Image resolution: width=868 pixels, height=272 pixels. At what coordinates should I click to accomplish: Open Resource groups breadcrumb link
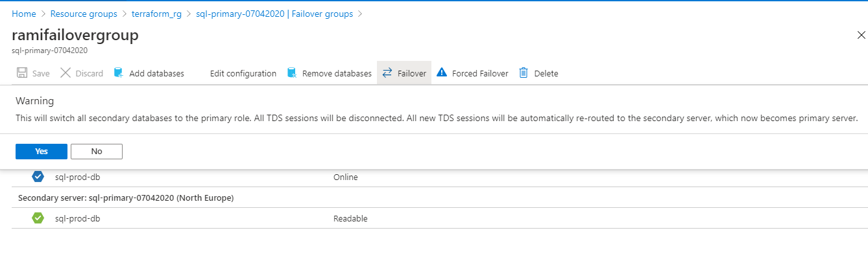[84, 13]
